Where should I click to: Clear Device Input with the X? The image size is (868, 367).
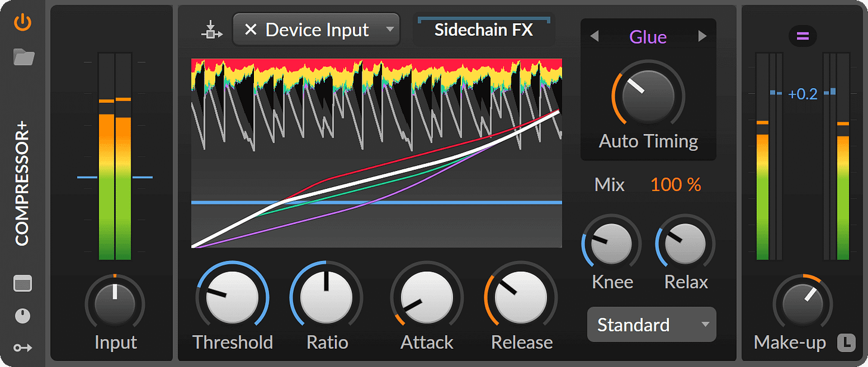pos(250,30)
